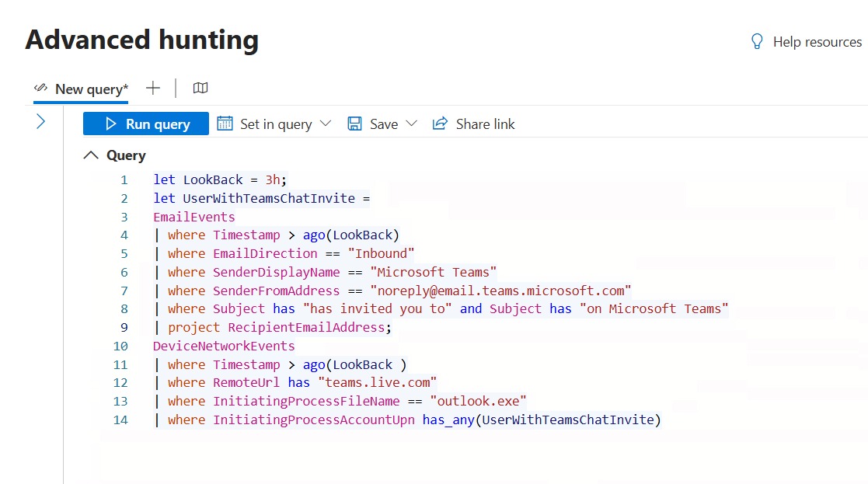Click the noreply@email.teams.microsoft.com string
This screenshot has width=868, height=484.
pos(500,291)
